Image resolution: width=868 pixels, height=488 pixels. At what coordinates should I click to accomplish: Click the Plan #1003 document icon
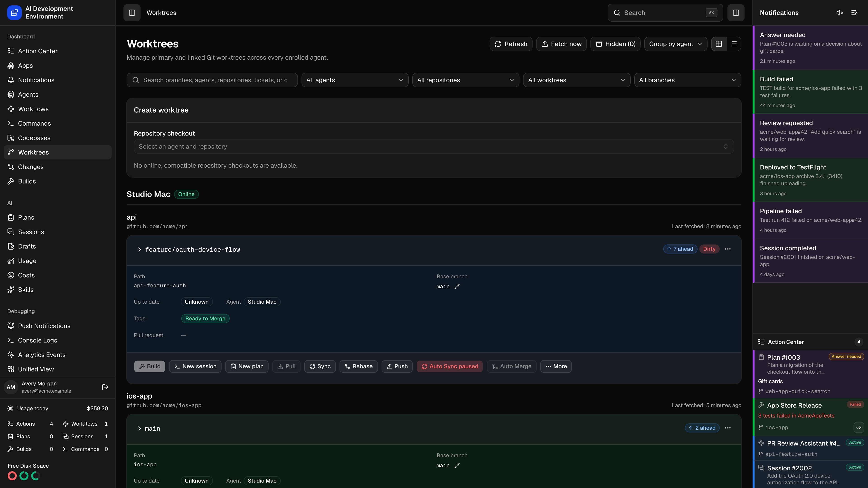(761, 357)
